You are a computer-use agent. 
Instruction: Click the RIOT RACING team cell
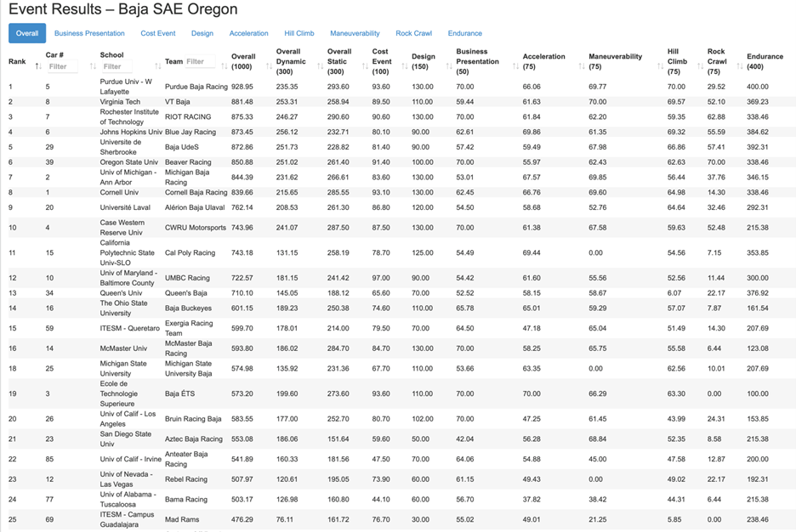[x=188, y=116]
